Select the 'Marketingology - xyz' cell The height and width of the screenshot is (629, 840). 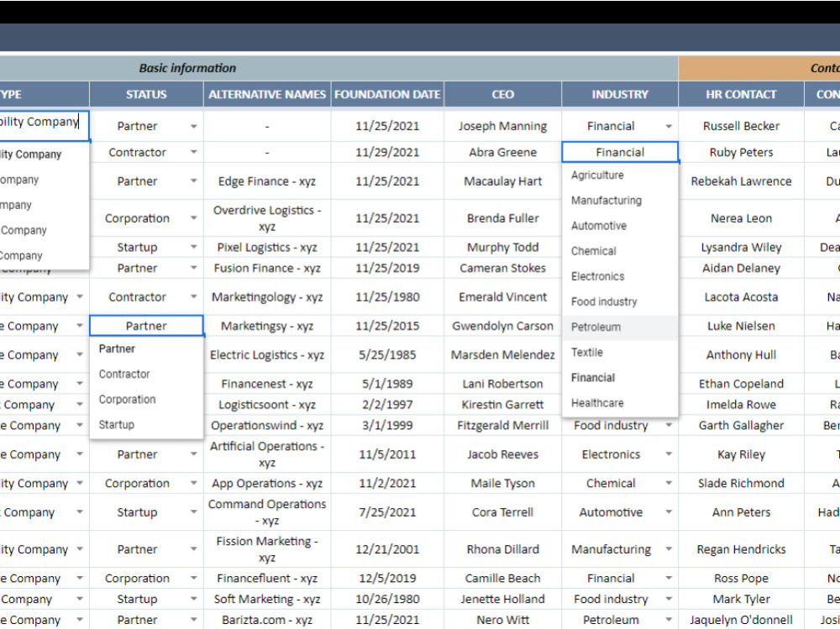click(x=267, y=296)
